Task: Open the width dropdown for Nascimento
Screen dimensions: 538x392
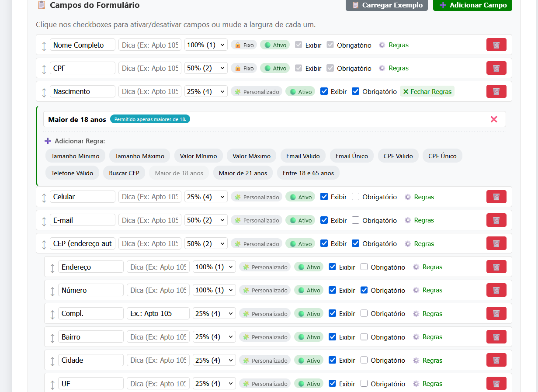Action: [206, 91]
